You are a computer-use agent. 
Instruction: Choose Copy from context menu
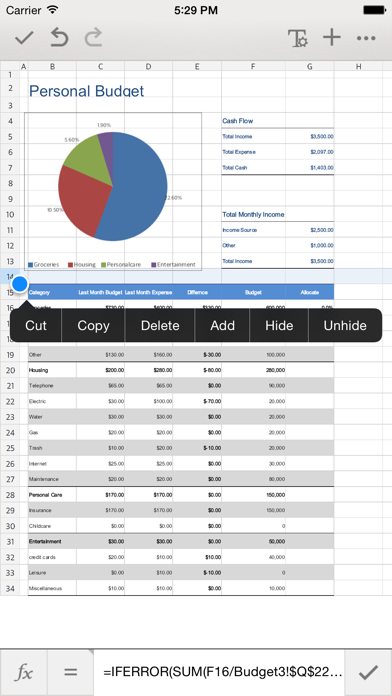click(93, 325)
